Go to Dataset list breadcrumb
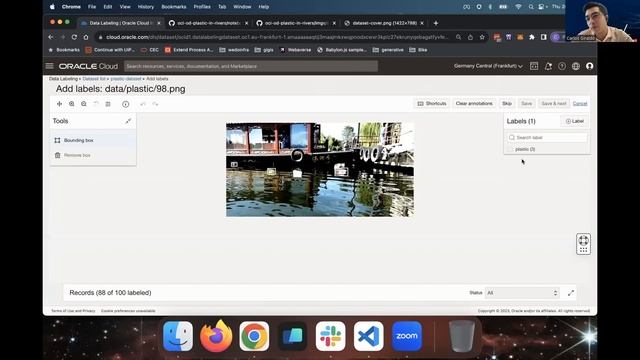Image resolution: width=640 pixels, height=360 pixels. coord(94,79)
